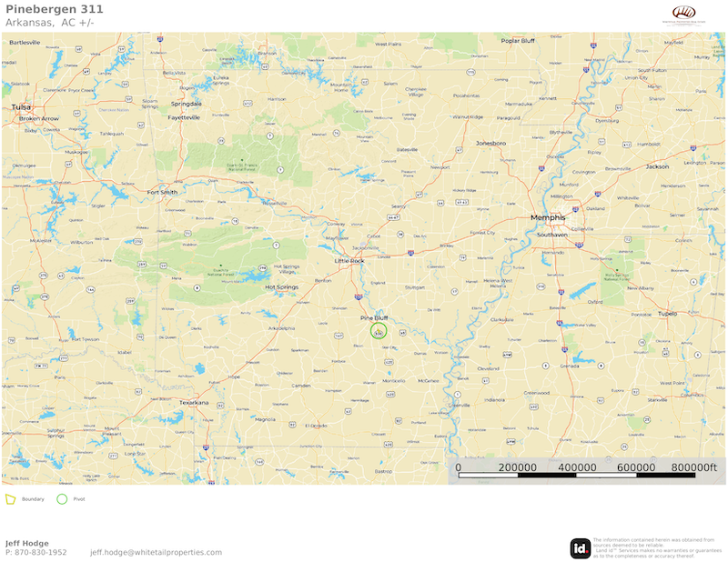728x562 pixels.
Task: Select the green pivot marker near Pine Bluff
Action: pyautogui.click(x=379, y=331)
